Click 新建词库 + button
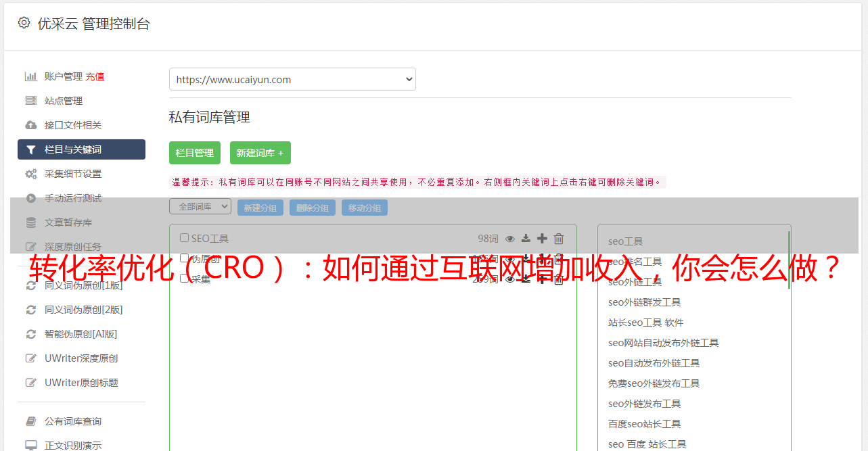Screen dimensions: 868x451 coord(260,153)
